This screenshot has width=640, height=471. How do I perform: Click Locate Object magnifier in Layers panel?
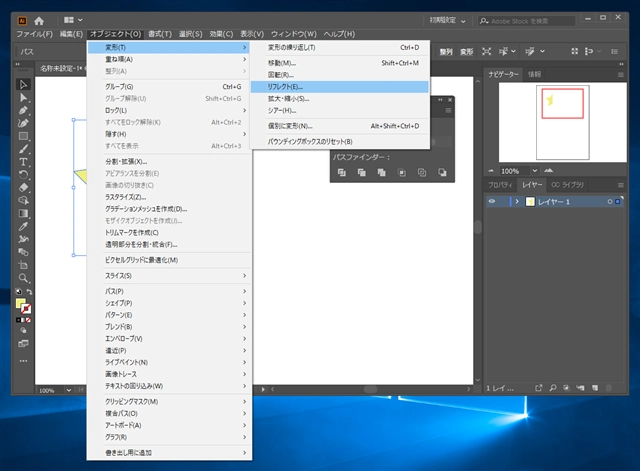[553, 388]
